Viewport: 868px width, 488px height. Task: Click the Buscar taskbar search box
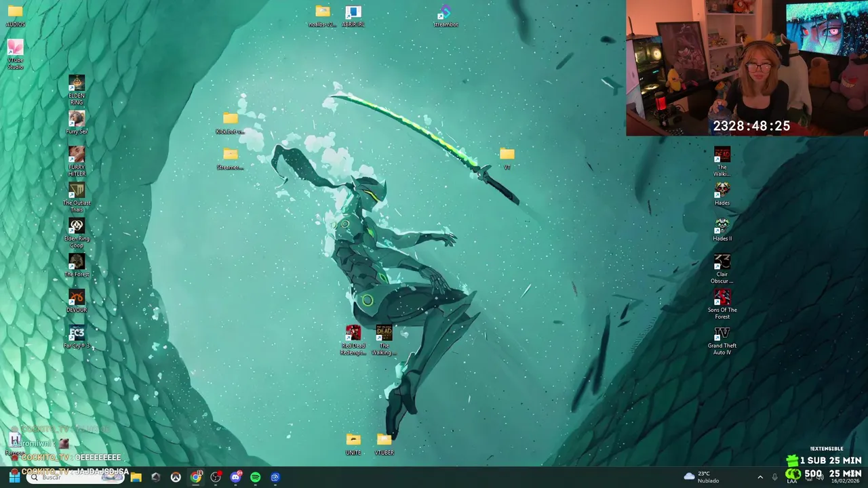(75, 477)
